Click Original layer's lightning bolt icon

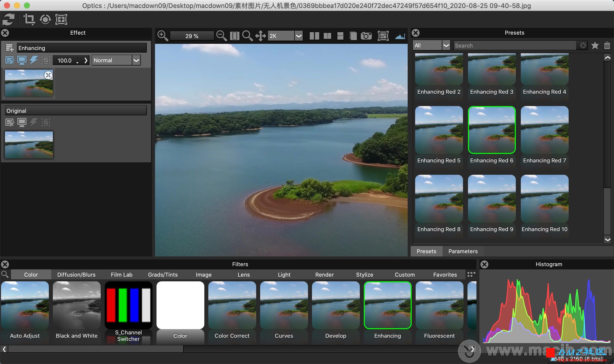pos(34,122)
